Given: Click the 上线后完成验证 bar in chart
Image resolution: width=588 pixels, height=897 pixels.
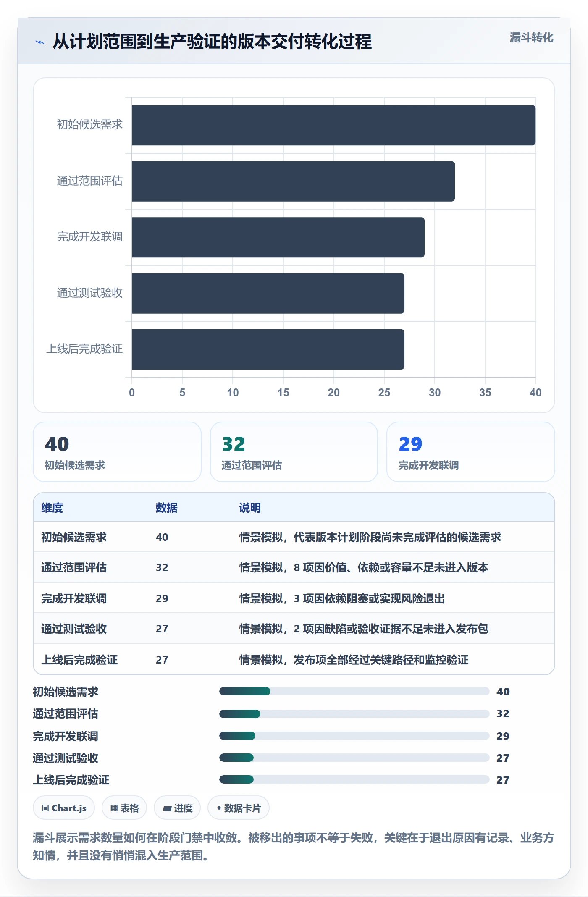Looking at the screenshot, I should point(268,349).
